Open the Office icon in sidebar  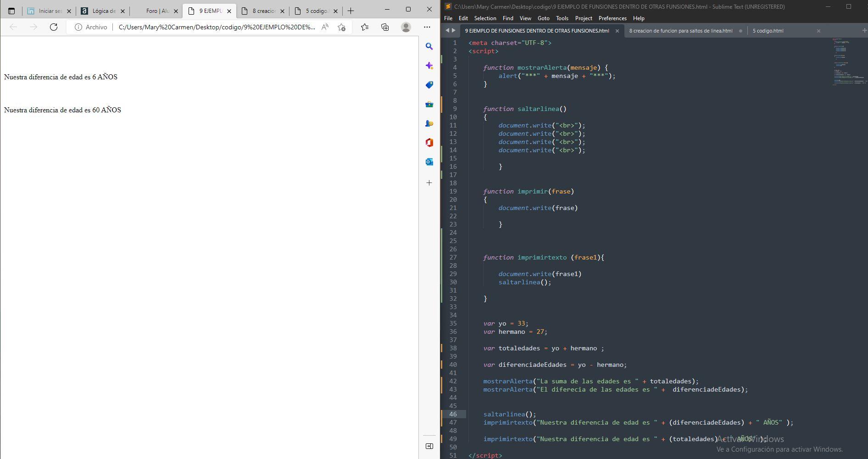[x=429, y=143]
